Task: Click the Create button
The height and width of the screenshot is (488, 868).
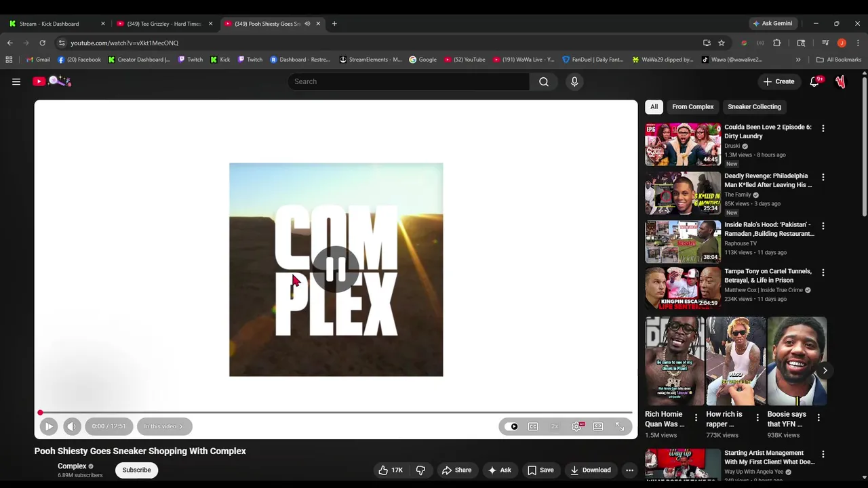Action: [778, 81]
